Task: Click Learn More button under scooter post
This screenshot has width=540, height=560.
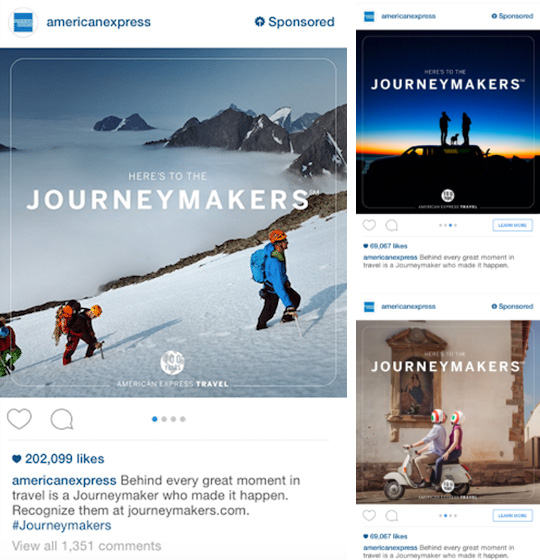Action: click(512, 516)
